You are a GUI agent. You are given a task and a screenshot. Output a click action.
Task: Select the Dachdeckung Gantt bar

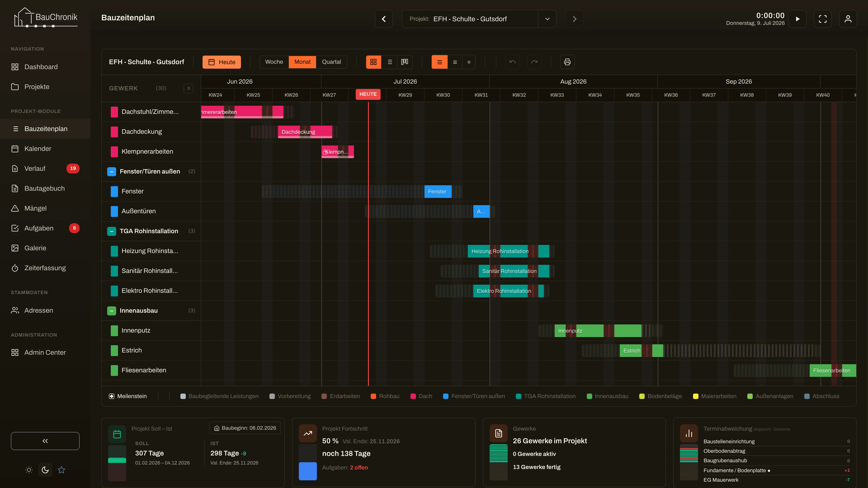pyautogui.click(x=305, y=132)
